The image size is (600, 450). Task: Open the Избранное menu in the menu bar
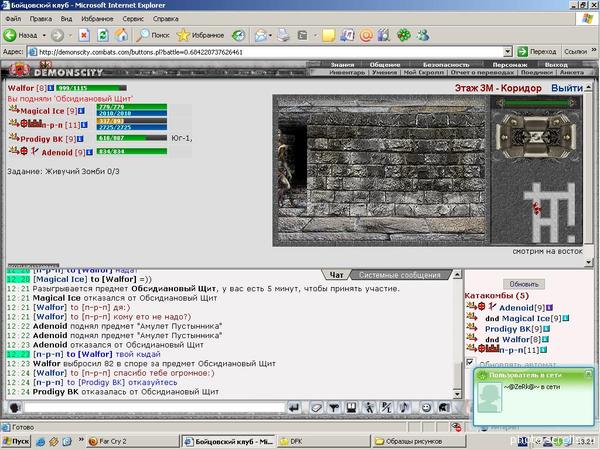coord(97,18)
